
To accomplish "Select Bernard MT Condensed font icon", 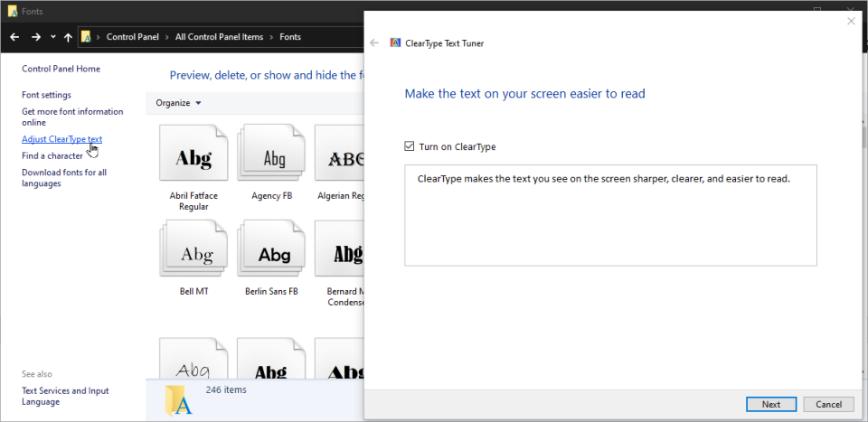I will click(x=339, y=249).
